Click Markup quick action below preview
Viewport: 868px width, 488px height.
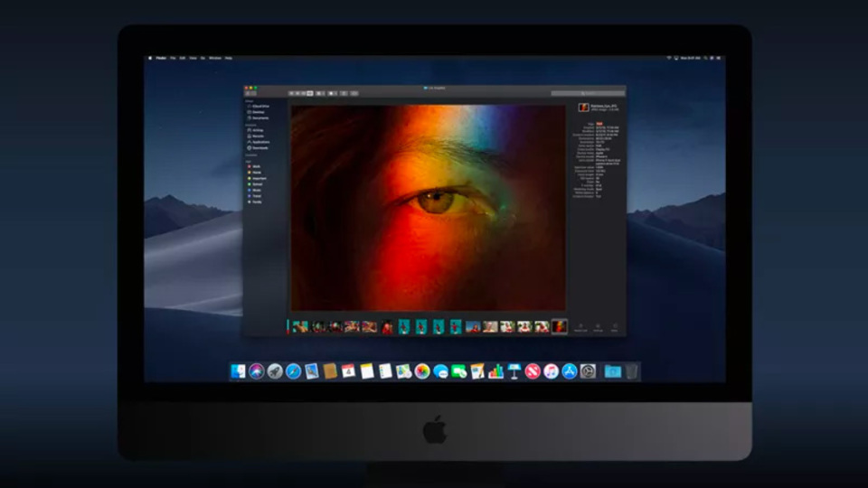point(598,327)
